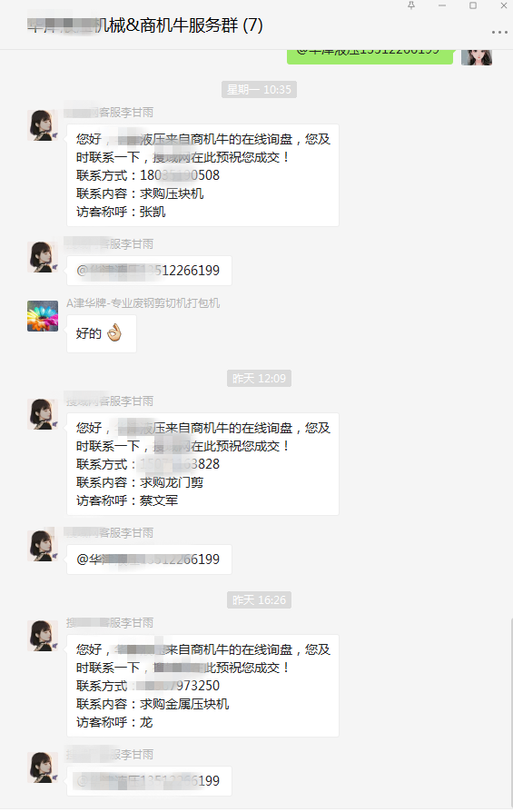Screen dimensions: 513x812
Task: Click the 好的 reply bubble
Action: click(x=102, y=333)
